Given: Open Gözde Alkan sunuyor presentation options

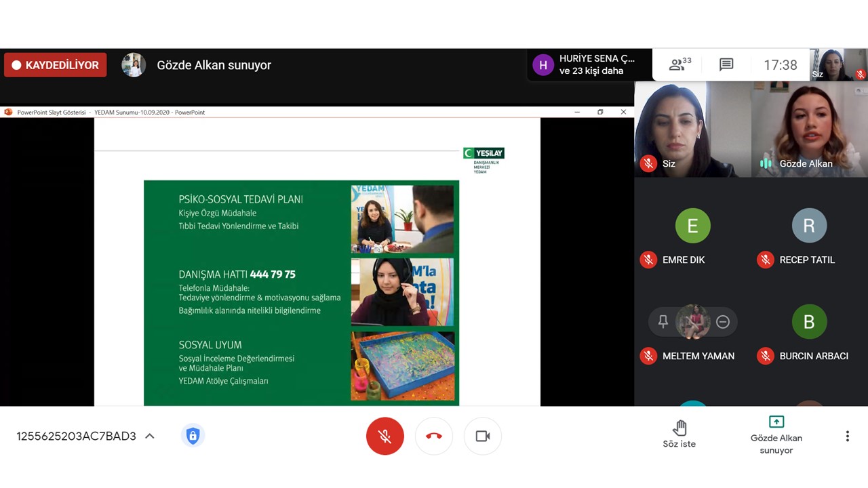Looking at the screenshot, I should tap(776, 434).
